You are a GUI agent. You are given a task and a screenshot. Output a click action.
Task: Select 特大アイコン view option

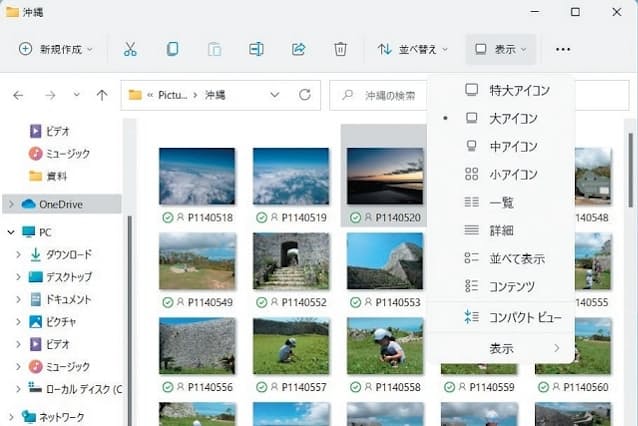519,90
